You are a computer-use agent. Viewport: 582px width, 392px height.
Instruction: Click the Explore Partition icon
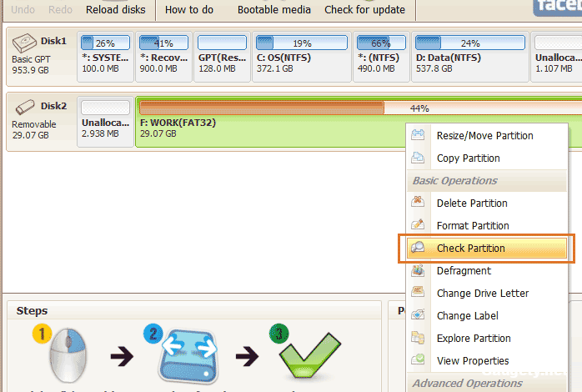[419, 338]
